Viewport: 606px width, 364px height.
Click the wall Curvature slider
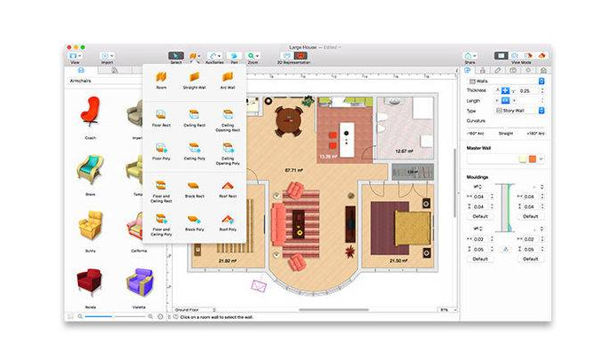(506, 128)
